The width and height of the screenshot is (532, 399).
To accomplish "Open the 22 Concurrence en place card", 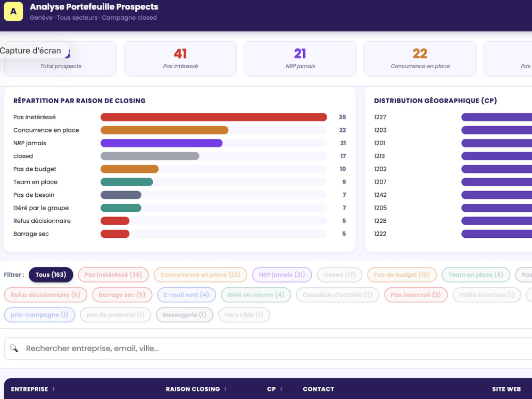I will [420, 59].
